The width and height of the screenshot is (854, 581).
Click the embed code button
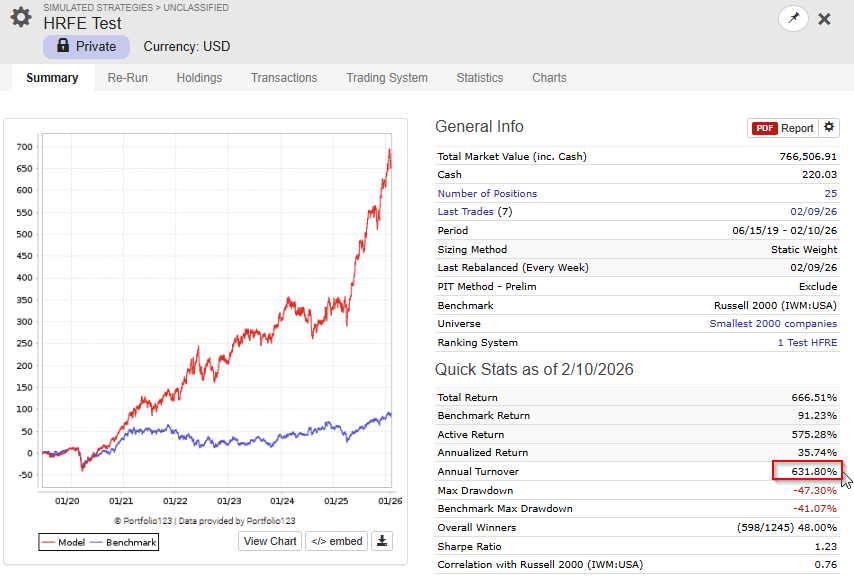[336, 541]
